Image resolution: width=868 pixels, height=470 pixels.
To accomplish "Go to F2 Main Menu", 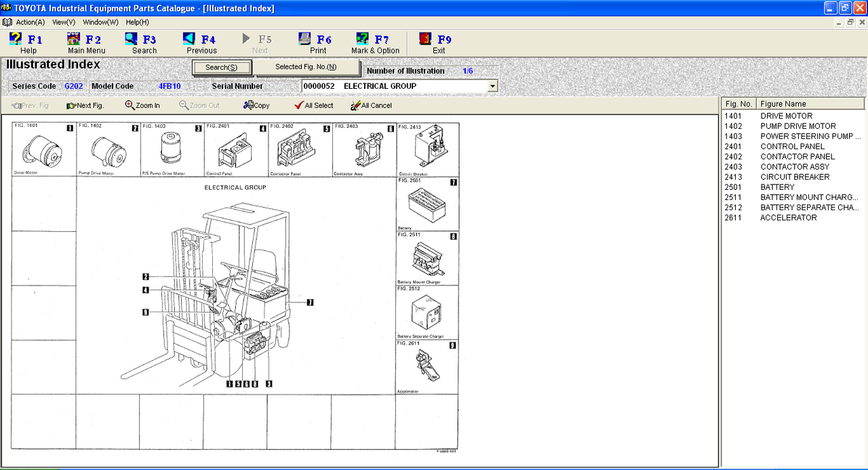I will tap(86, 44).
